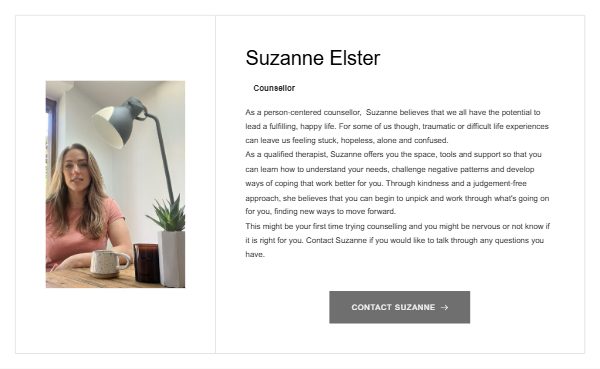Click the Counsellor job title label
This screenshot has width=600, height=369.
pyautogui.click(x=274, y=88)
